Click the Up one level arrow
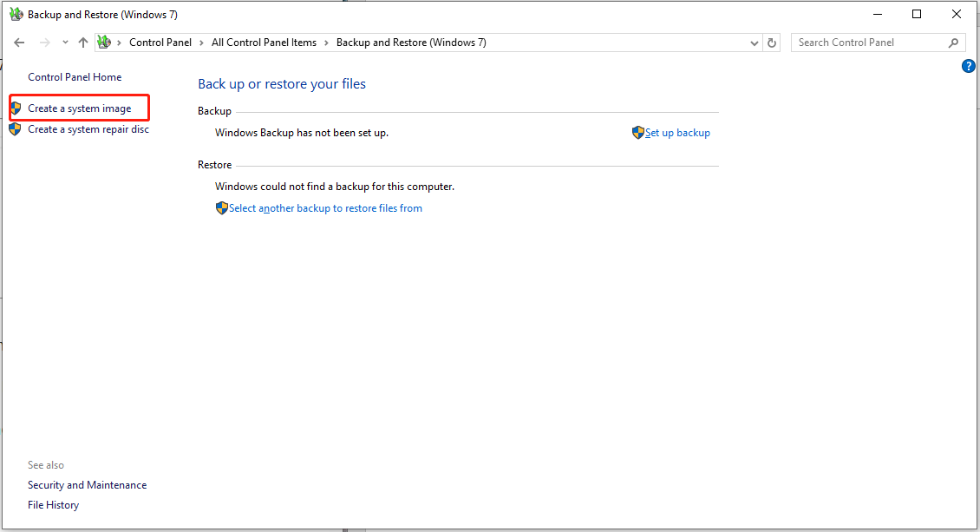 (x=83, y=42)
